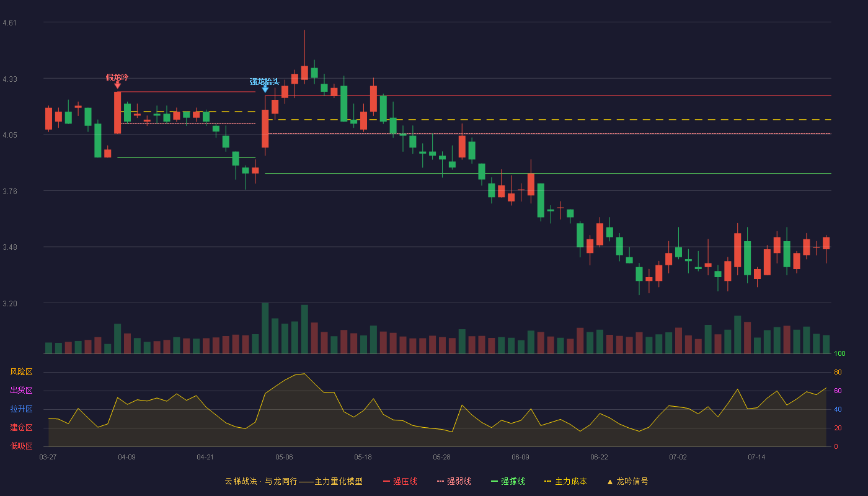Select the 06-22 date label
The height and width of the screenshot is (496, 868).
[599, 457]
